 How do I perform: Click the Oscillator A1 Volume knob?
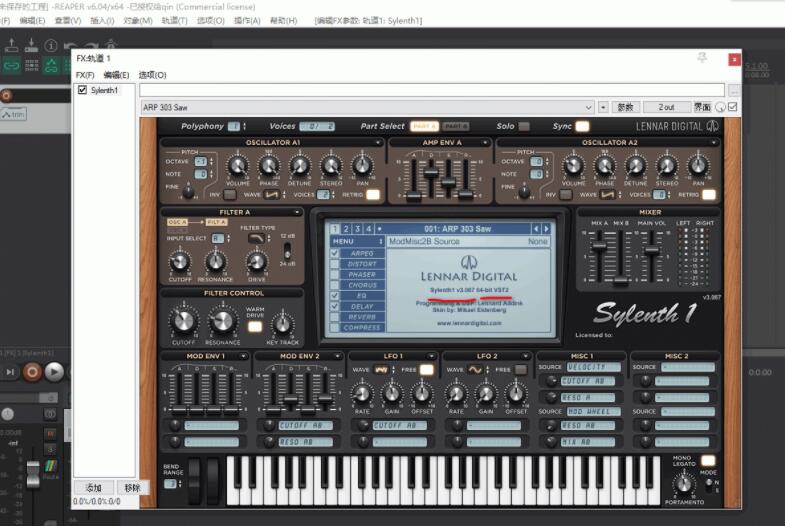point(238,166)
